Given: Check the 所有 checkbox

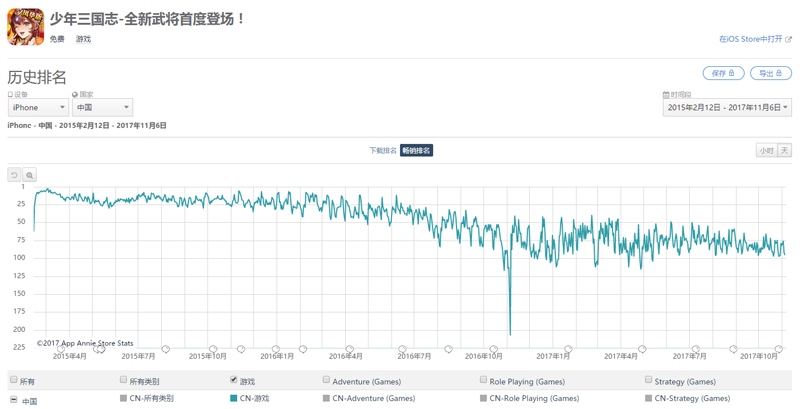Looking at the screenshot, I should [x=14, y=379].
